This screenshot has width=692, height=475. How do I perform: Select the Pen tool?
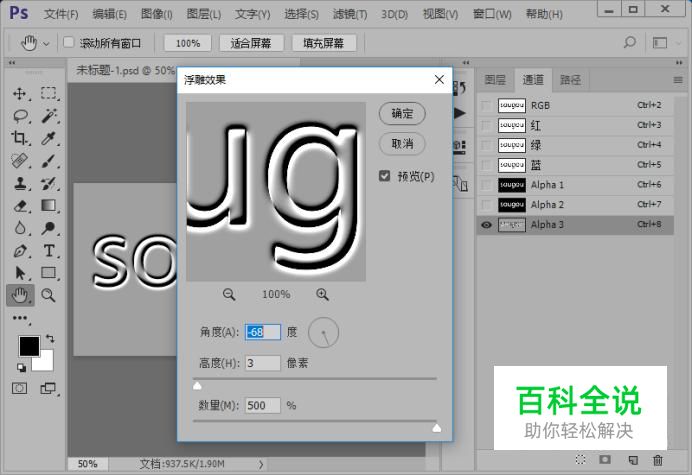(x=19, y=251)
